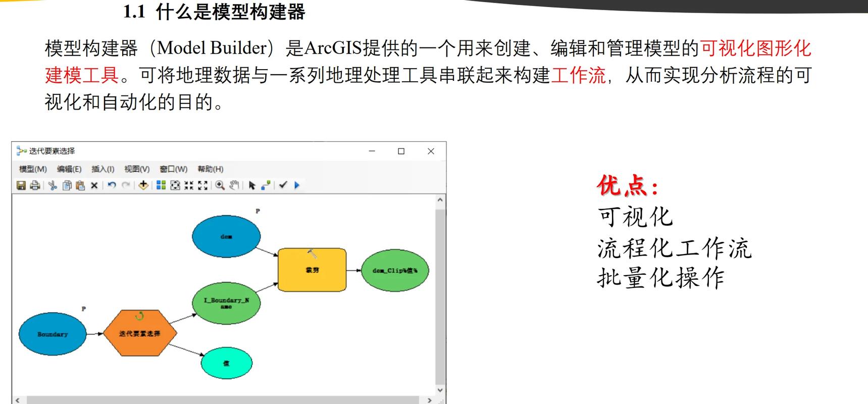Select the Zoom magnifier tool

click(220, 185)
